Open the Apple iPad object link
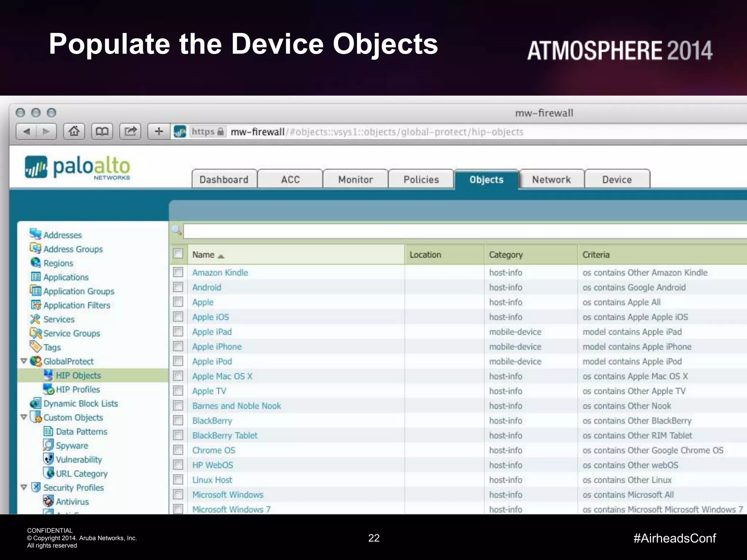The width and height of the screenshot is (747, 560). 212,332
